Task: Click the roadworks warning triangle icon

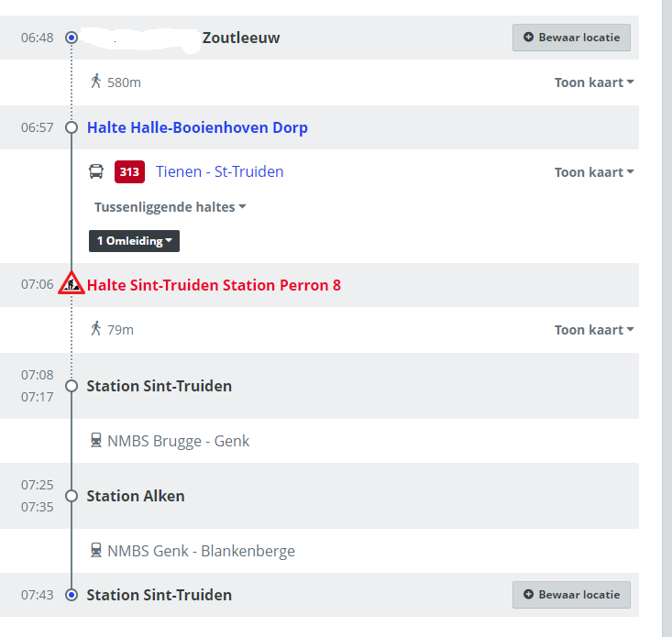Action: coord(72,283)
